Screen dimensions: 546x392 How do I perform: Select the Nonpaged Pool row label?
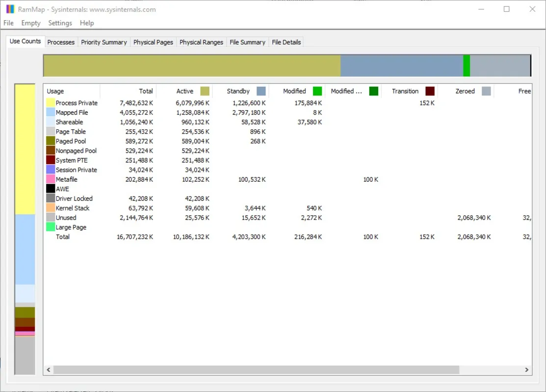76,150
